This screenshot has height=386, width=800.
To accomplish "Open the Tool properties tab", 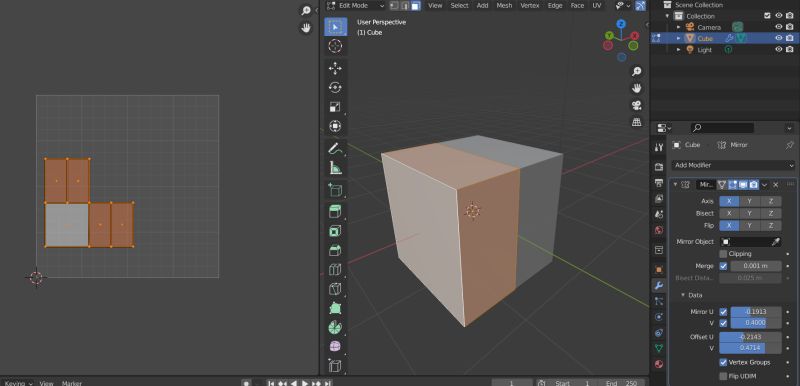I will 659,147.
